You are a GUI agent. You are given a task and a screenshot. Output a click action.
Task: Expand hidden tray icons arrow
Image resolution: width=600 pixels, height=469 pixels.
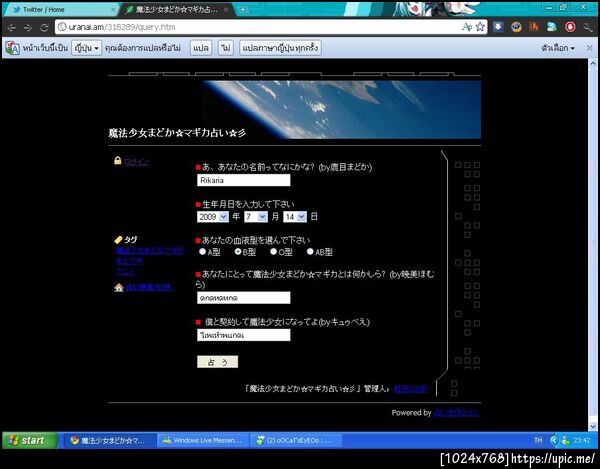553,440
